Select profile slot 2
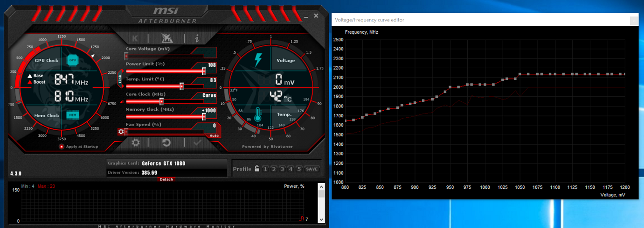The height and width of the screenshot is (228, 644). coord(274,169)
